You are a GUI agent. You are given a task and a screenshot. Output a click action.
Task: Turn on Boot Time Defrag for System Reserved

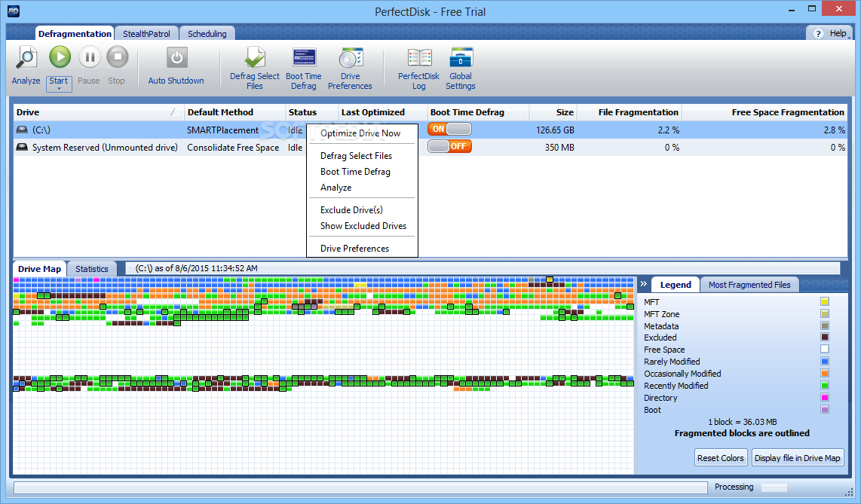point(449,146)
